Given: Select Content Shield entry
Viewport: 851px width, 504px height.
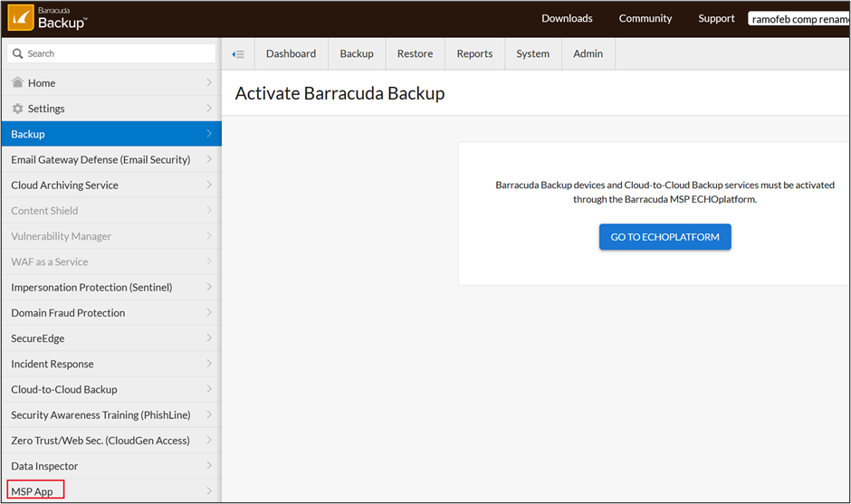Looking at the screenshot, I should coord(111,211).
